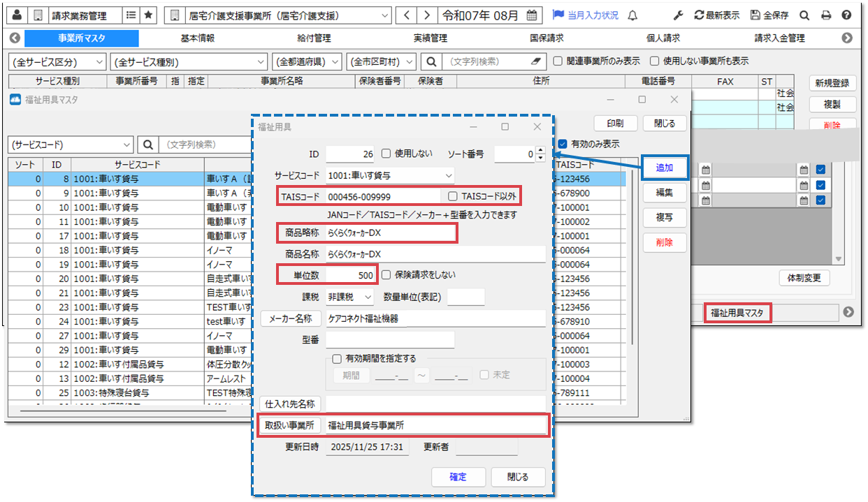Image resolution: width=868 pixels, height=502 pixels.
Task: Click the 確定 button in the 福祉用具 dialog
Action: point(458,477)
